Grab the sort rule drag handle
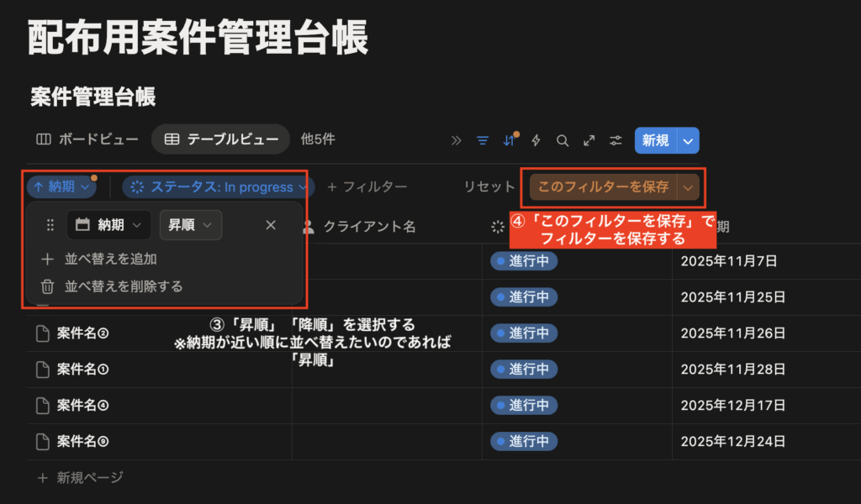 (50, 225)
